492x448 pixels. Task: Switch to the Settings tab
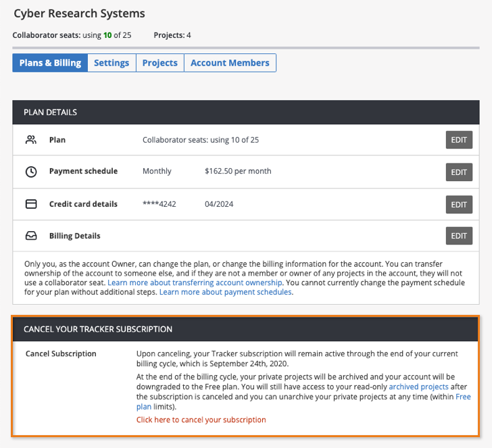[x=112, y=63]
